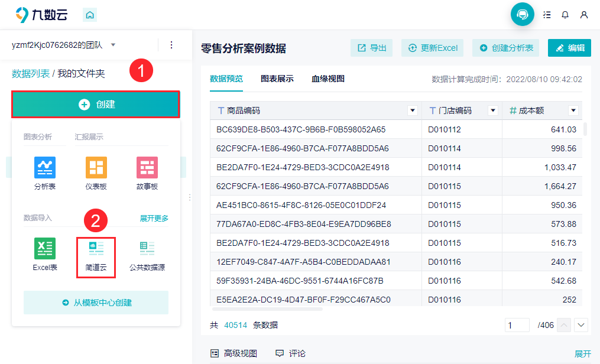This screenshot has height=364, width=600.
Task: Select the cell with value 641.03
Action: (x=542, y=129)
